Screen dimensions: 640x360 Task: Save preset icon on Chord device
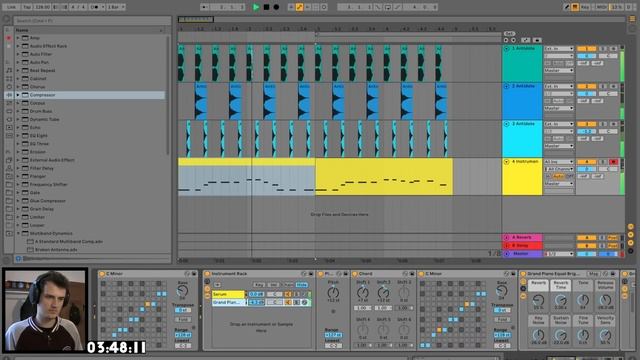[411, 274]
